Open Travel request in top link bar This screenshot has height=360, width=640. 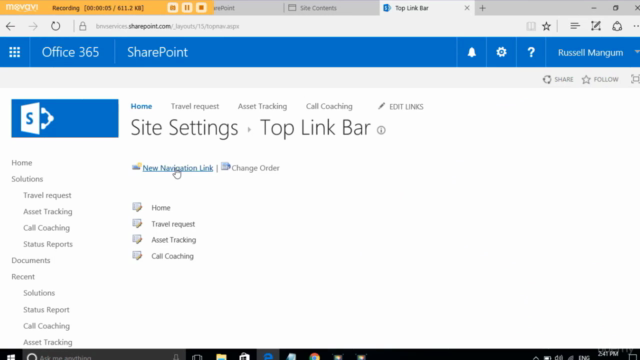pos(195,106)
